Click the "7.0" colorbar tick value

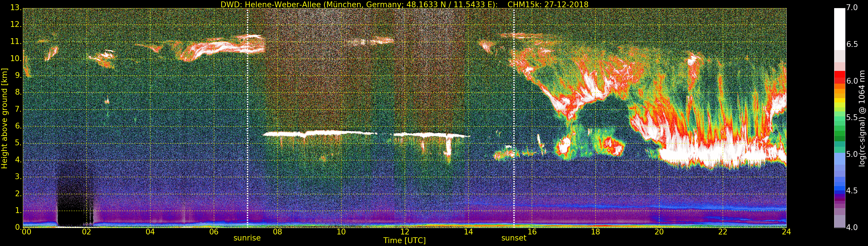click(x=852, y=8)
